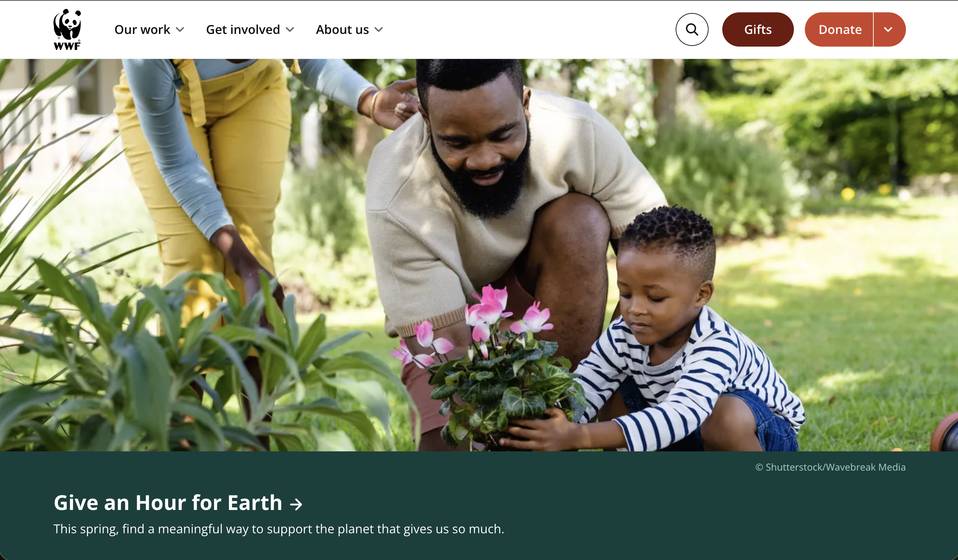
Task: Open search with the magnifying glass icon
Action: (692, 30)
